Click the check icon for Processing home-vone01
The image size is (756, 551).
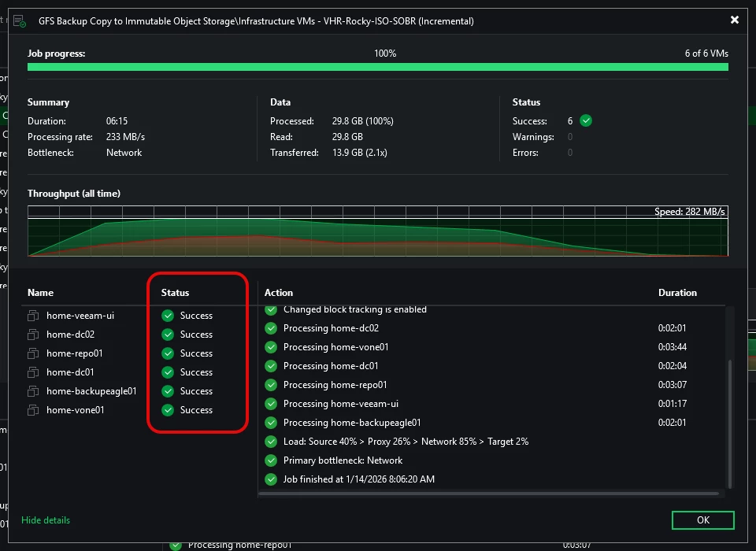tap(271, 347)
